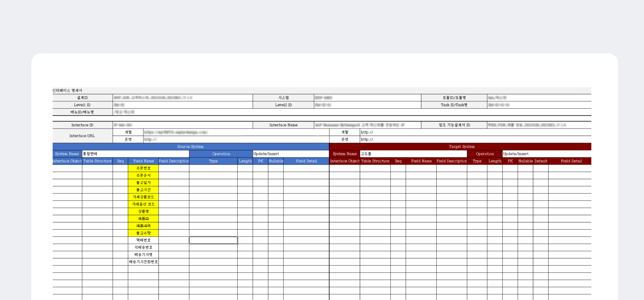Screen dimensions: 644x300
Task: Select the '택배번호' field cell
Action: tap(143, 240)
